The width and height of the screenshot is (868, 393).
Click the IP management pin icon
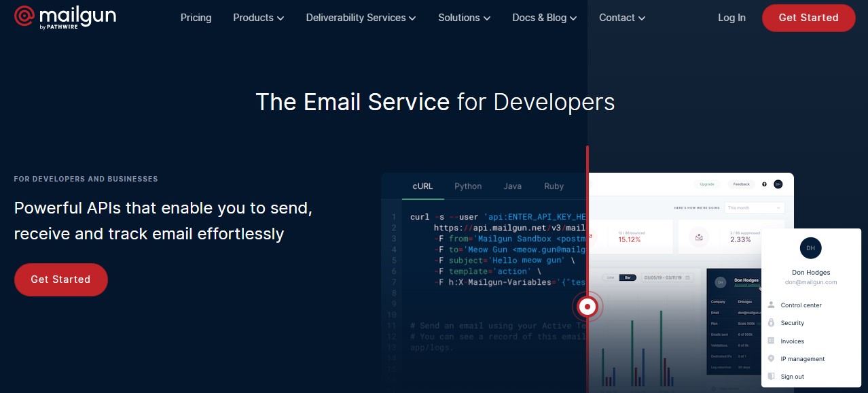click(x=771, y=358)
